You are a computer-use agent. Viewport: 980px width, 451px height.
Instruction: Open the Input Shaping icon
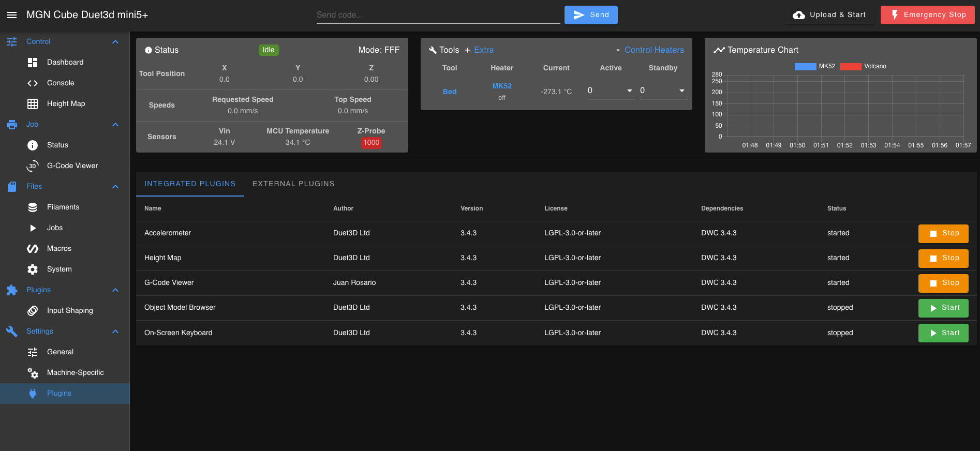click(x=33, y=311)
